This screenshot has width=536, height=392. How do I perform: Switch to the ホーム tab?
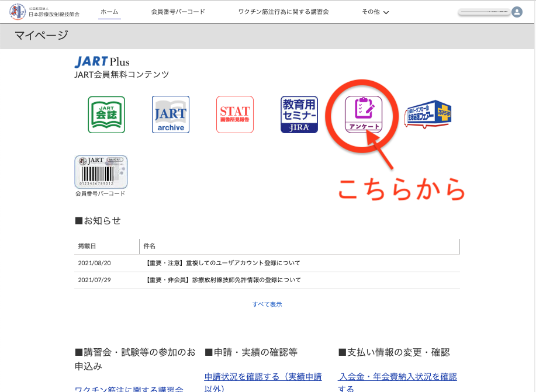tap(109, 11)
